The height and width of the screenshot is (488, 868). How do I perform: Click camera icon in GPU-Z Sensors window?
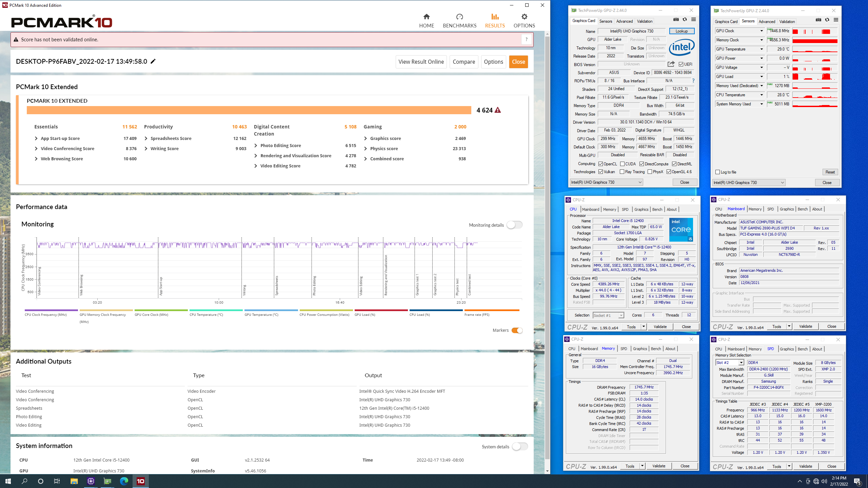pyautogui.click(x=818, y=20)
